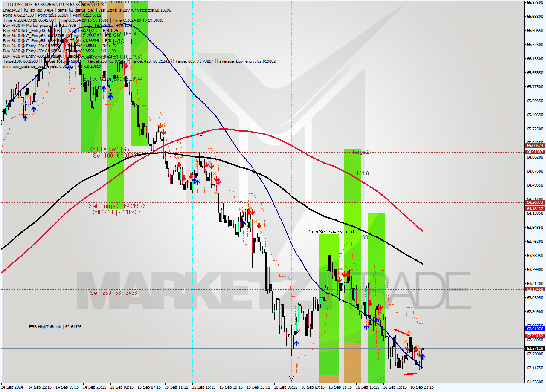Click the '14 Sep 2024' time axis label
Image resolution: width=546 pixels, height=392 pixels.
(x=12, y=387)
